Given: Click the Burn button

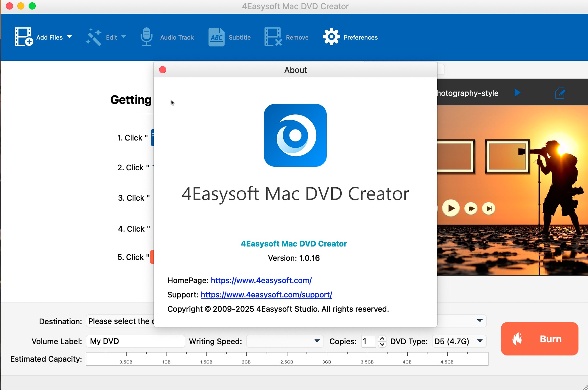Looking at the screenshot, I should [x=539, y=339].
